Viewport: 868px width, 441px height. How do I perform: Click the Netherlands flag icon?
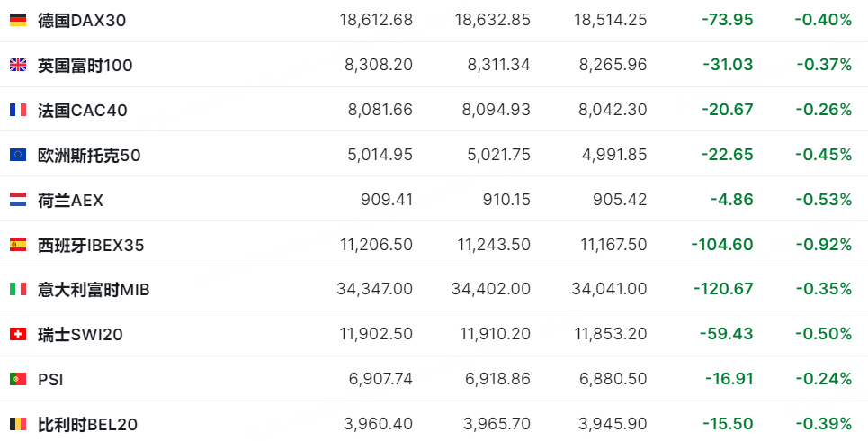click(x=18, y=200)
